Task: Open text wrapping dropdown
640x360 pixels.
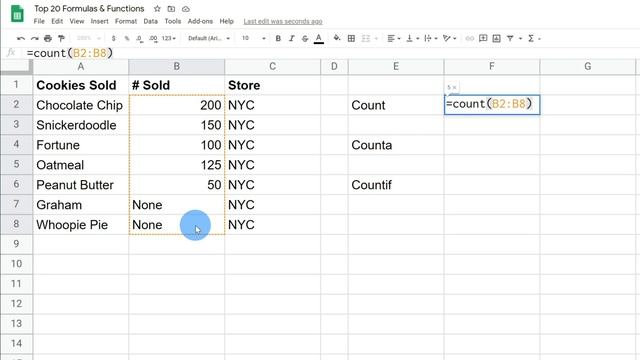Action: 431,38
